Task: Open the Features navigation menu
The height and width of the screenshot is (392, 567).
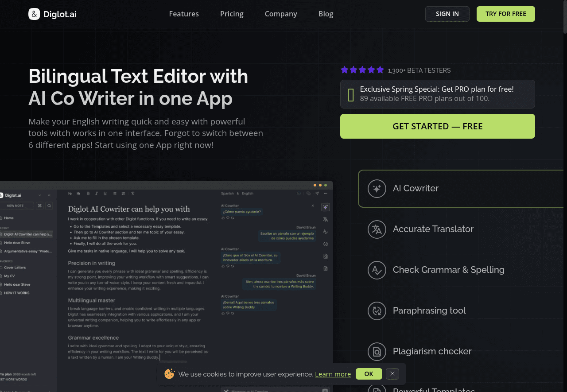Action: 184,14
